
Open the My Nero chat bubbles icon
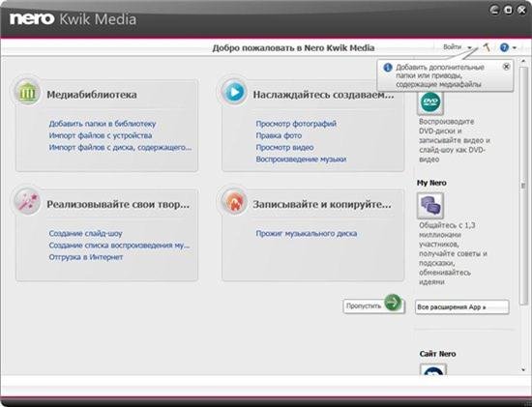tap(430, 206)
